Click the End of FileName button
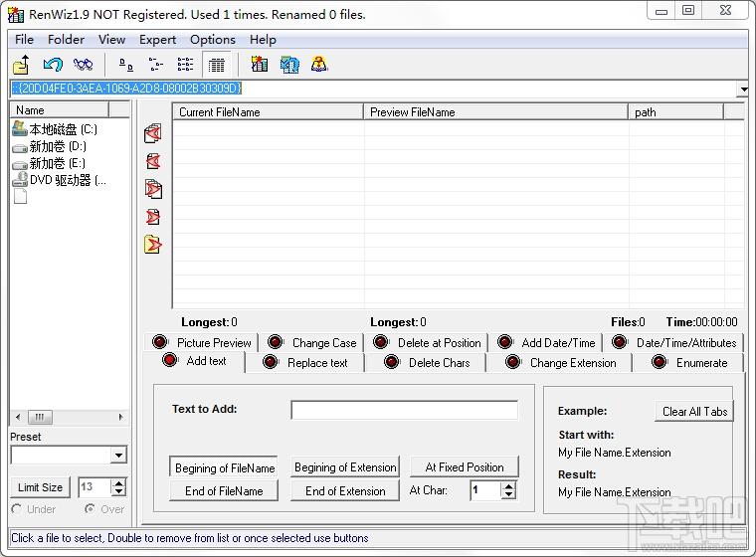This screenshot has width=756, height=557. point(224,491)
